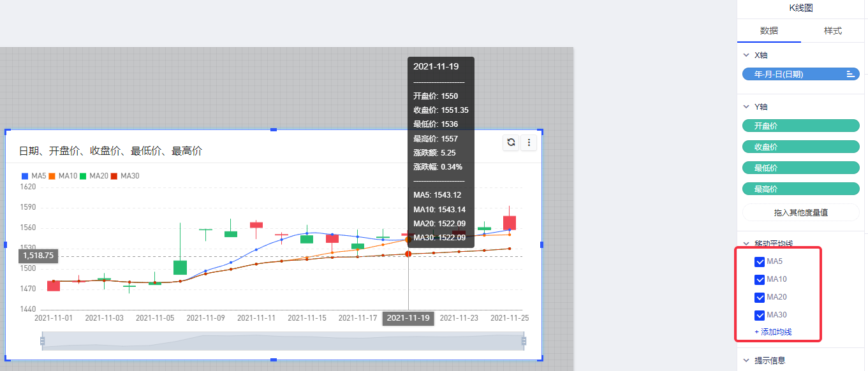Collapse the Y轴 section
The width and height of the screenshot is (868, 371).
click(x=747, y=107)
